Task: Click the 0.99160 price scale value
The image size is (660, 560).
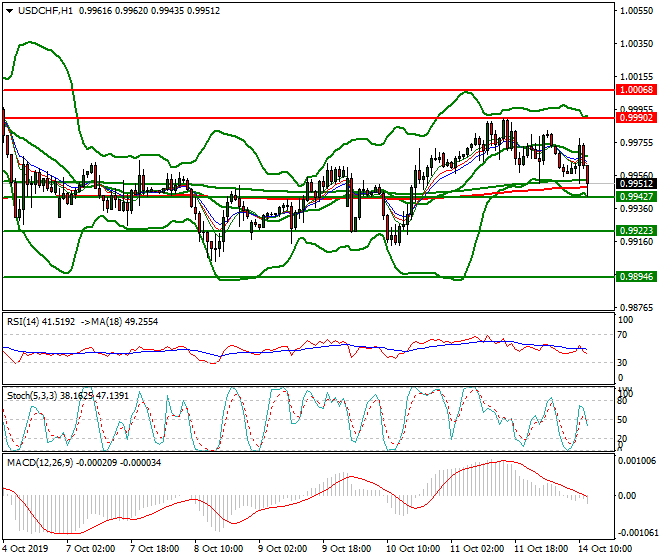Action: [636, 242]
